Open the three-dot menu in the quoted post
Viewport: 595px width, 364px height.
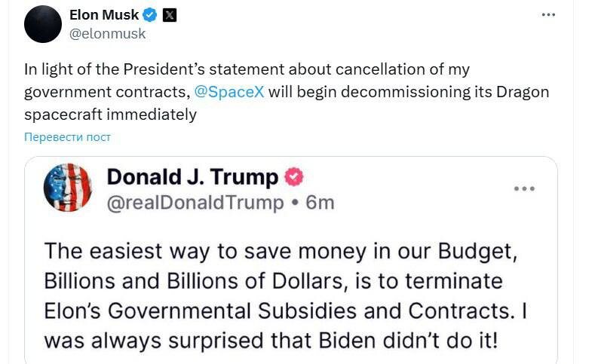coord(524,188)
